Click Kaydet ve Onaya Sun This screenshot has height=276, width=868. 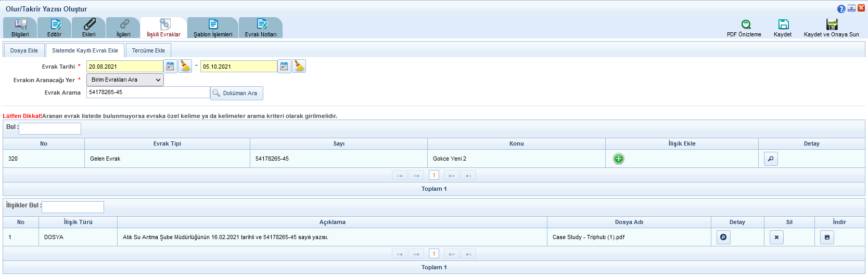(831, 28)
